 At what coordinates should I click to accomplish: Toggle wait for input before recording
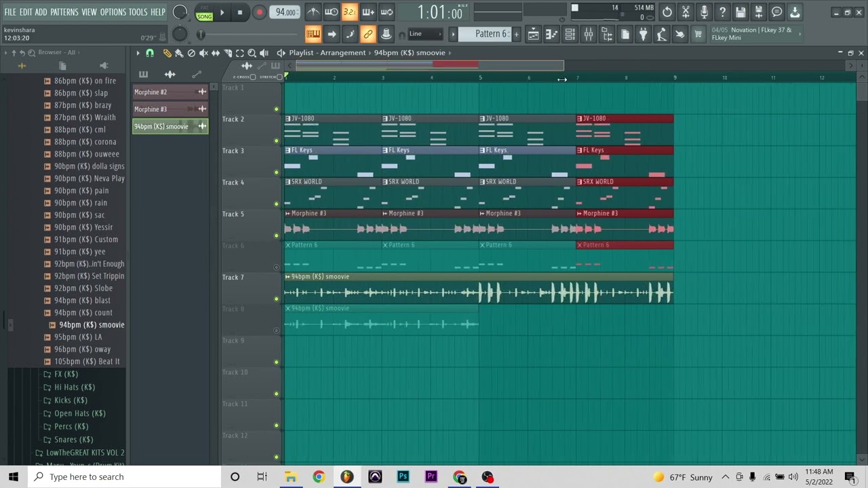tap(332, 12)
